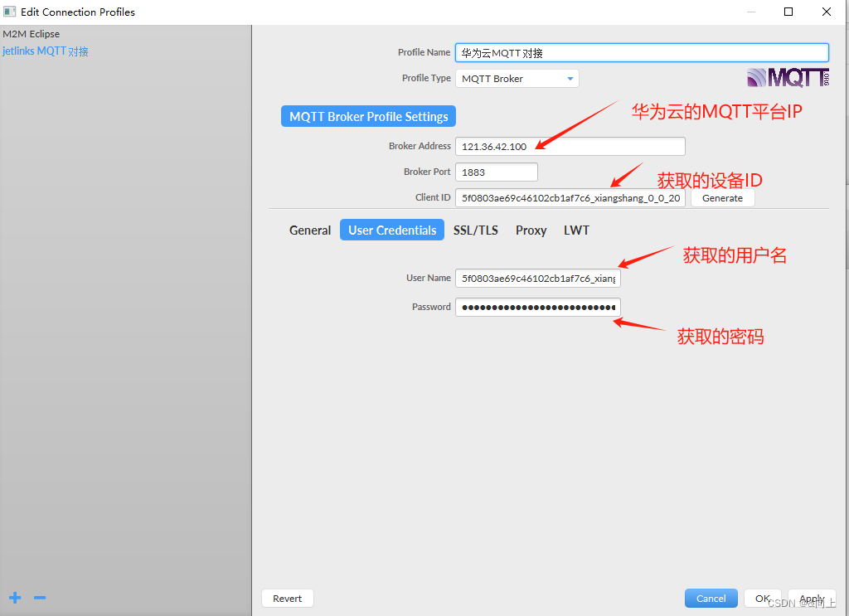Remove selected profile with minus icon
This screenshot has width=849, height=616.
(40, 598)
